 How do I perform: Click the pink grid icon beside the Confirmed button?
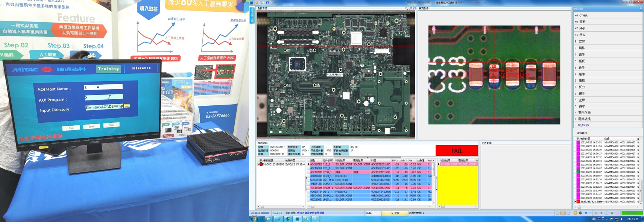pyautogui.click(x=617, y=213)
